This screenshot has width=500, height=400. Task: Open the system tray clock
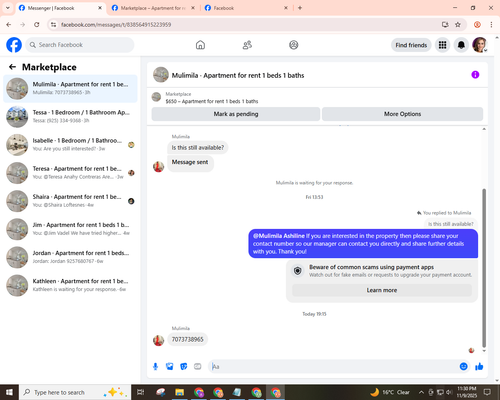[x=466, y=392]
